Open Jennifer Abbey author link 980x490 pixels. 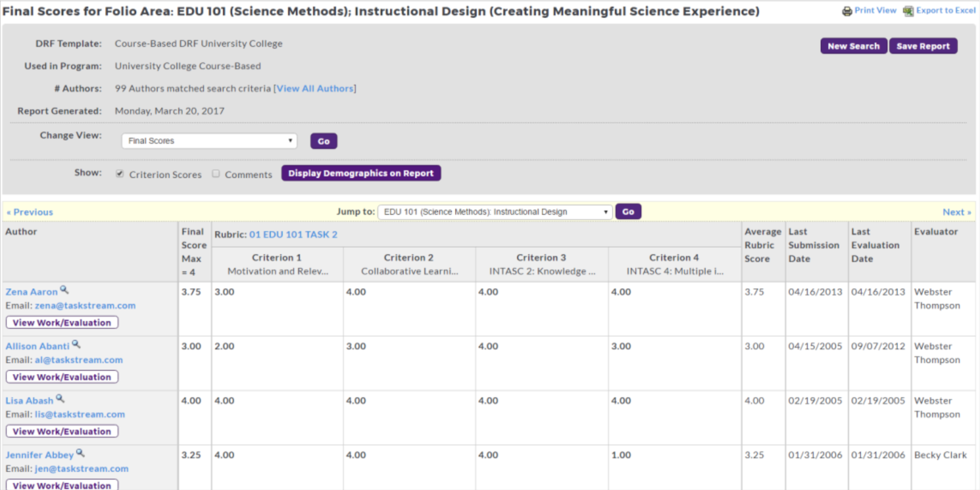click(40, 455)
